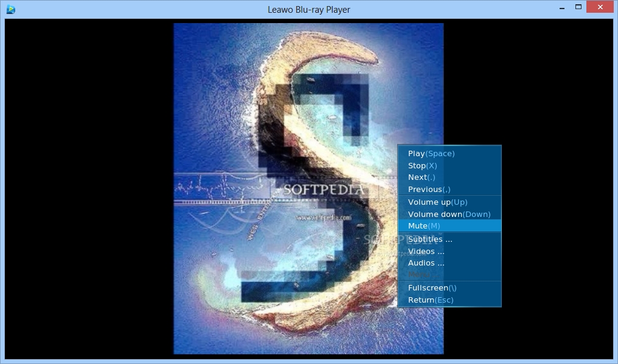
Task: Click the Leawo Blu-ray Player app icon
Action: (x=11, y=10)
